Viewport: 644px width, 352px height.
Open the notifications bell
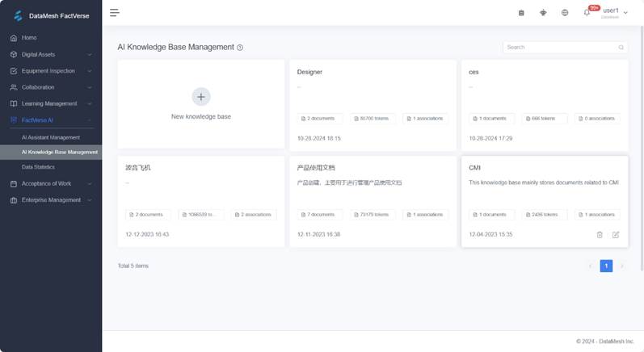pos(587,13)
